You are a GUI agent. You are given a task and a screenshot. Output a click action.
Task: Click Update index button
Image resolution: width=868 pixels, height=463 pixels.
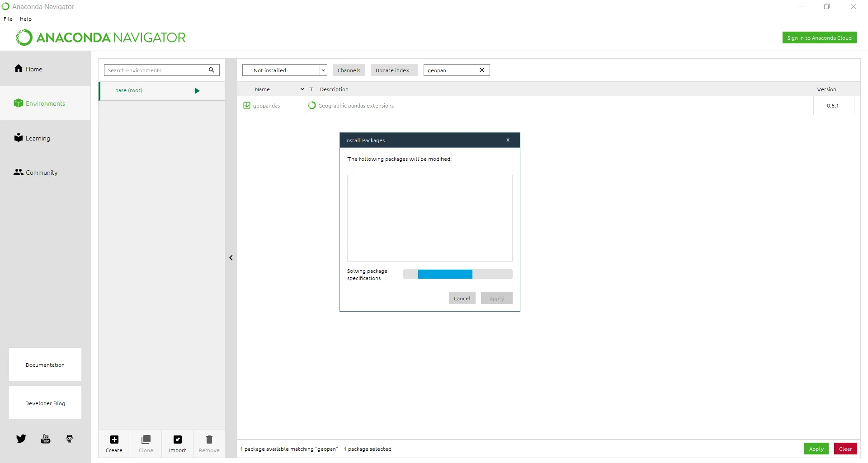394,70
